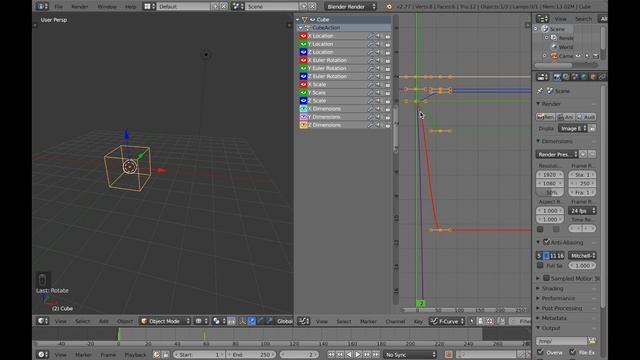Screen dimensions: 640x360
Task: Toggle visibility of X Location channel
Action: click(x=303, y=36)
